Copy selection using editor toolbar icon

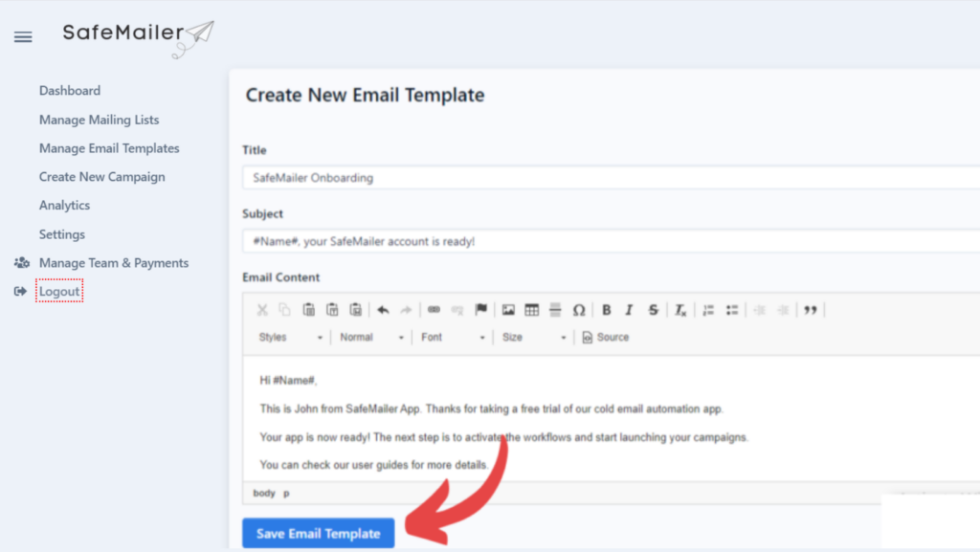pos(285,310)
